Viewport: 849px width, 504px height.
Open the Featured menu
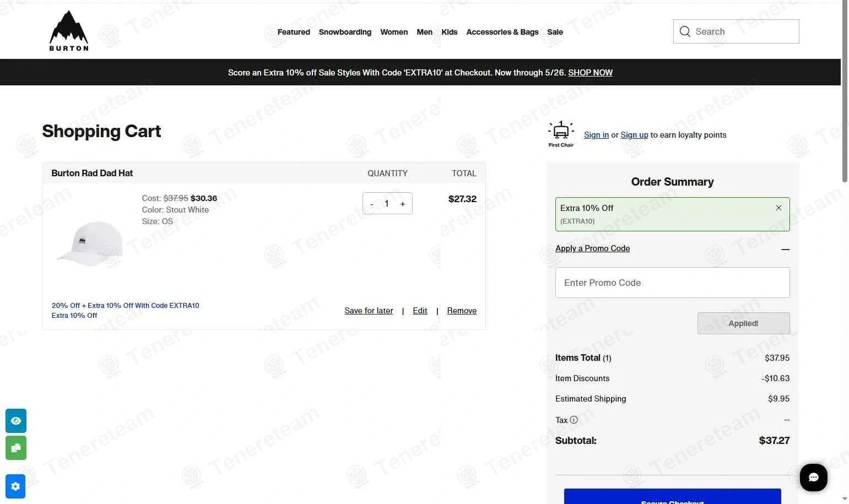point(294,32)
